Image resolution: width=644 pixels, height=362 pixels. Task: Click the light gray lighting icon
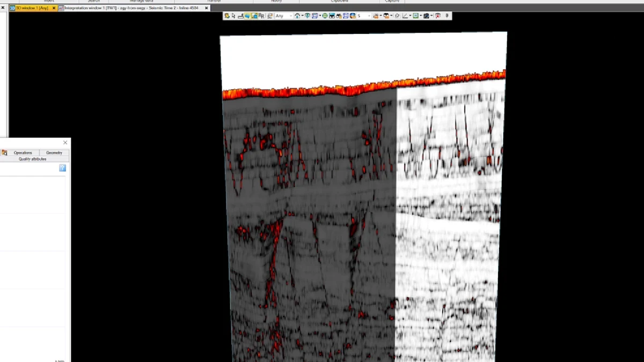coord(397,16)
